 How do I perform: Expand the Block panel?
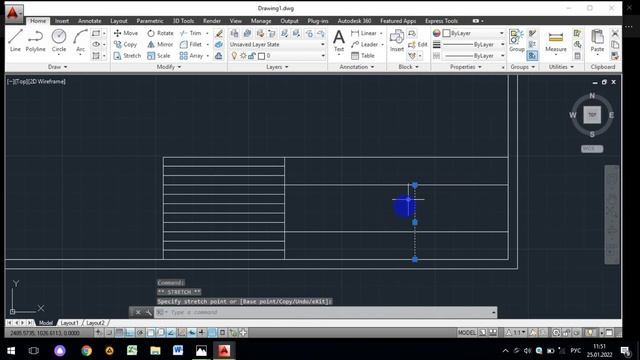[409, 67]
